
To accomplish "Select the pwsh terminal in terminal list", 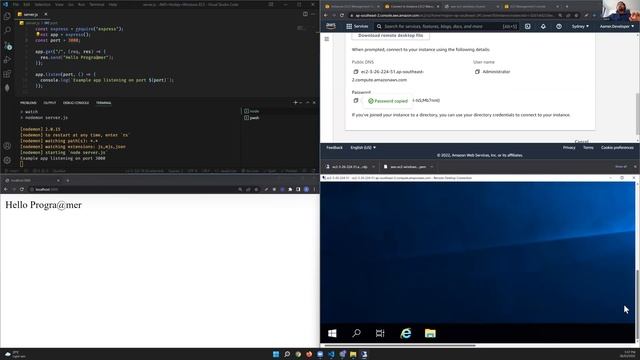I will [251, 118].
